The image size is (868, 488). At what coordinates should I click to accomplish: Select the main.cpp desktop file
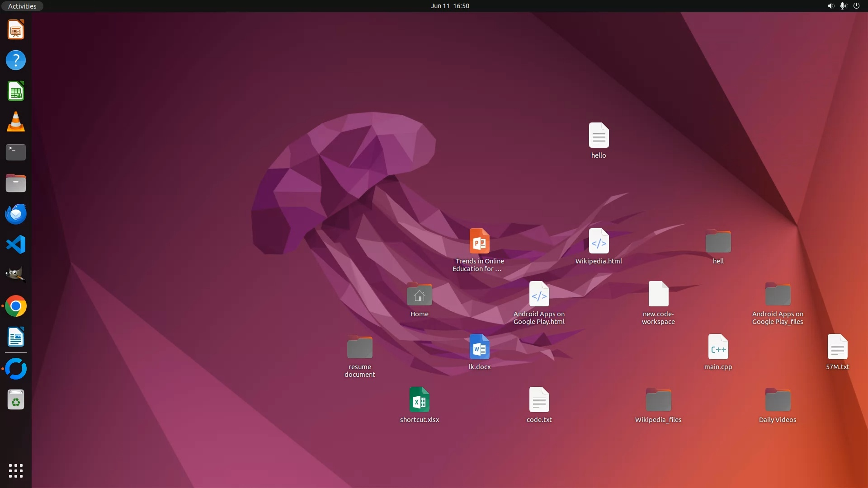pyautogui.click(x=718, y=347)
